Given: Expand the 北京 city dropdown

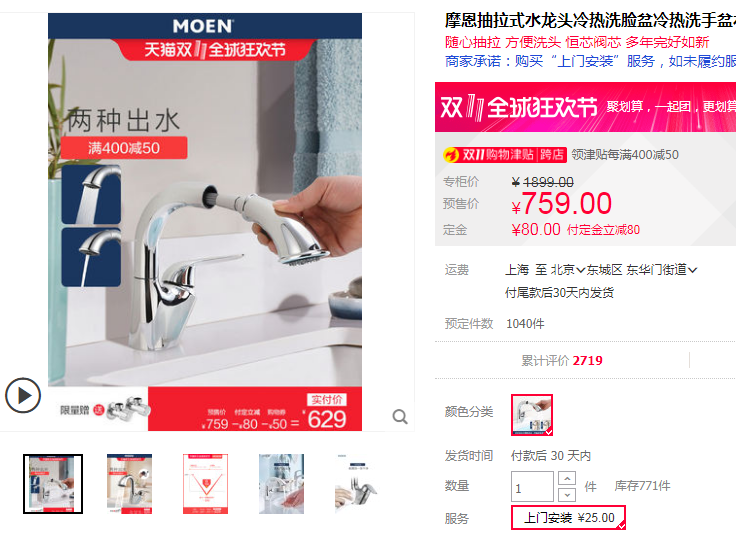Looking at the screenshot, I should click(567, 270).
